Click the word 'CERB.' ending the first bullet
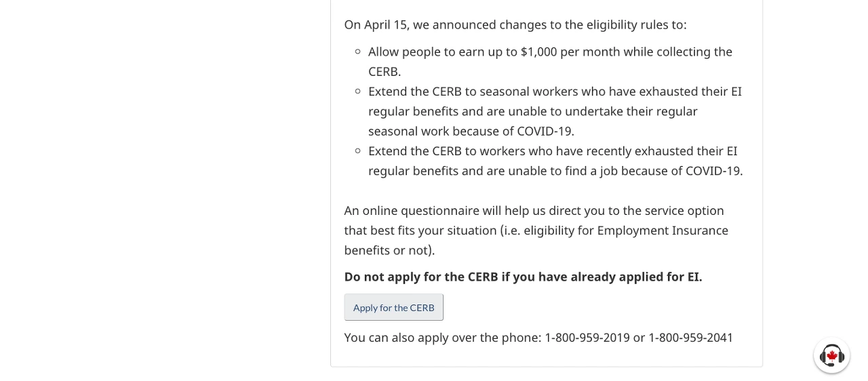Image resolution: width=868 pixels, height=381 pixels. 384,71
